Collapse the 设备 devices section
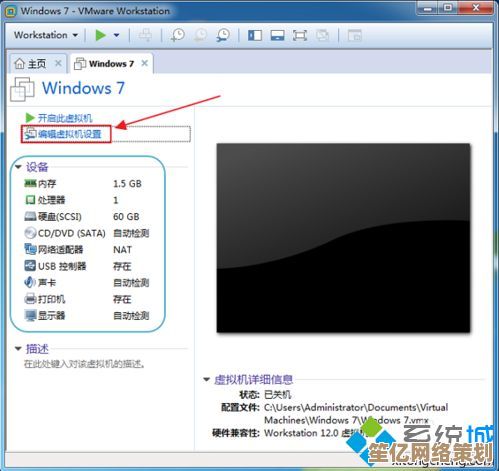The image size is (499, 471). tap(18, 167)
